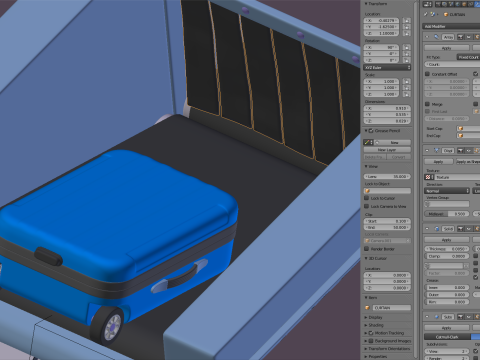
Task: Switch to the Scene properties tab
Action: [451, 4]
